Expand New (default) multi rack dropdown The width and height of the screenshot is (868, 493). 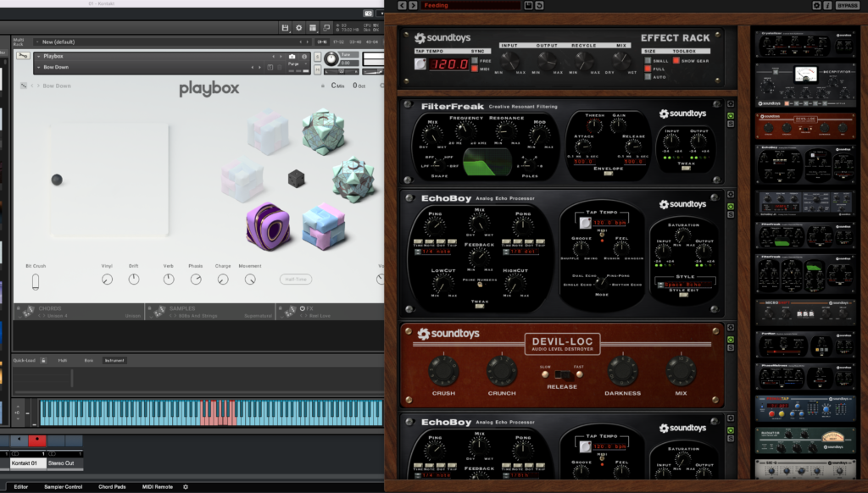37,42
